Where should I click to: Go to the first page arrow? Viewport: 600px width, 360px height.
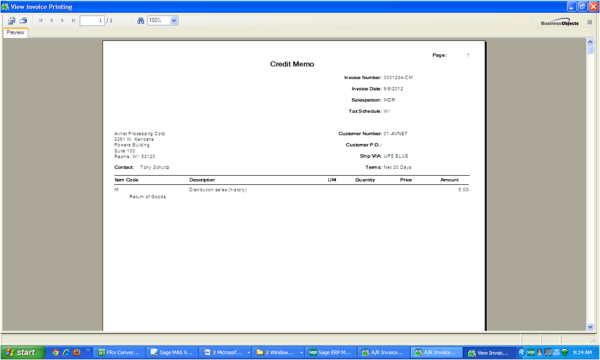tap(41, 21)
